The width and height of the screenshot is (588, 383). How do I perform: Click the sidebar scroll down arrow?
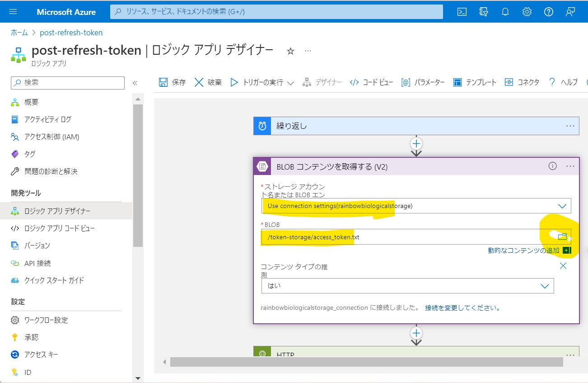point(138,378)
